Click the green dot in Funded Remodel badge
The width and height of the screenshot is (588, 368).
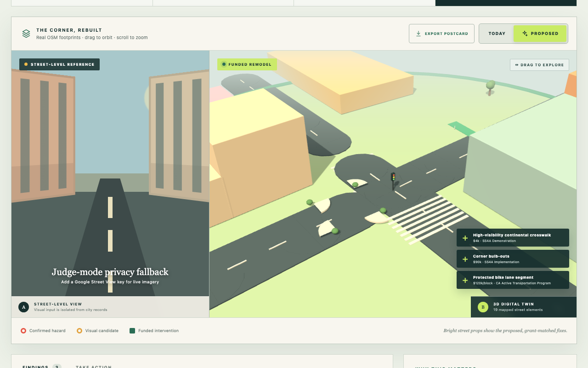pyautogui.click(x=224, y=64)
